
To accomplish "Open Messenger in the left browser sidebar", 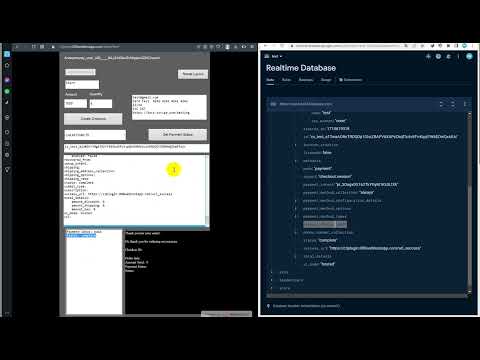I will point(7,80).
